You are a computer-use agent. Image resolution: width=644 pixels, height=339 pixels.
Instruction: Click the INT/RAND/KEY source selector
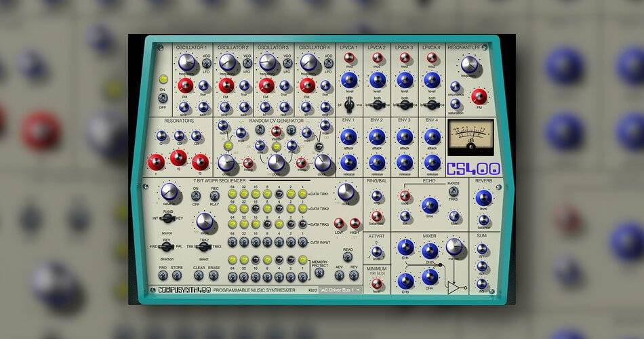click(167, 218)
